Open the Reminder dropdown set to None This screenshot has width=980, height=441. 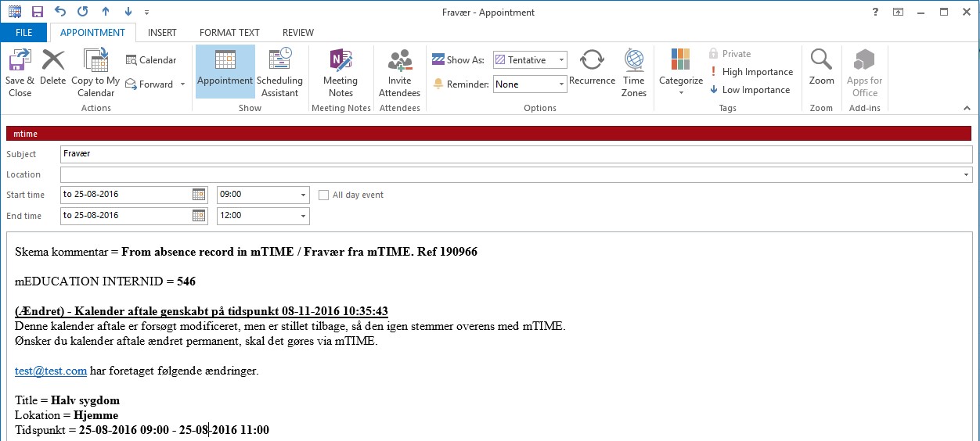tap(561, 84)
